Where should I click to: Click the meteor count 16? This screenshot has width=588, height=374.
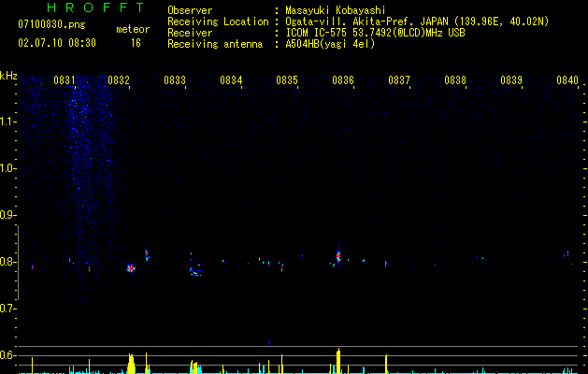click(x=136, y=43)
